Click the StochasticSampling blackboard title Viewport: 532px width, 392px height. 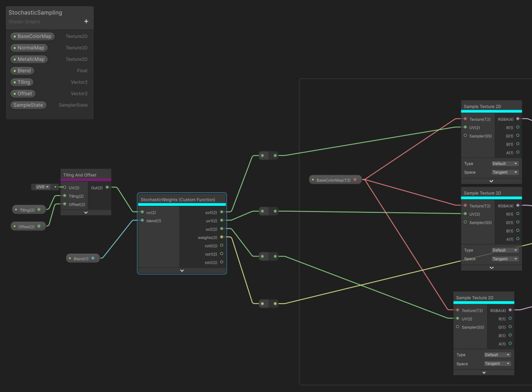point(35,13)
